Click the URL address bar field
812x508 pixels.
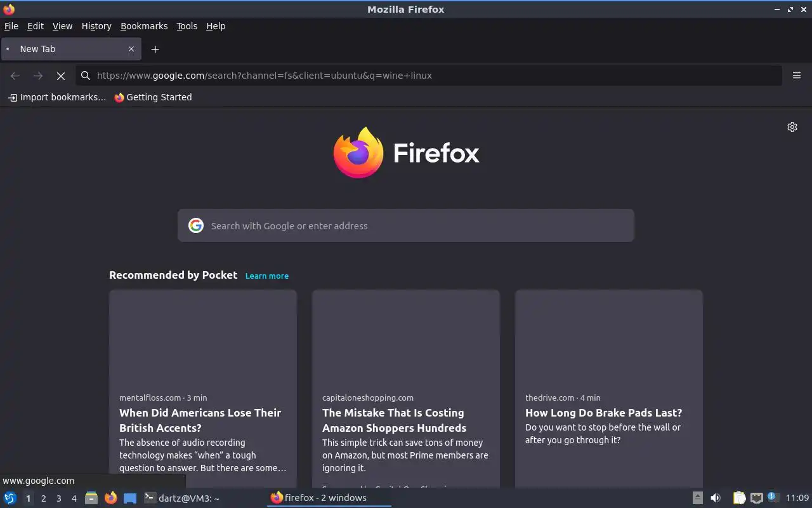coord(429,76)
